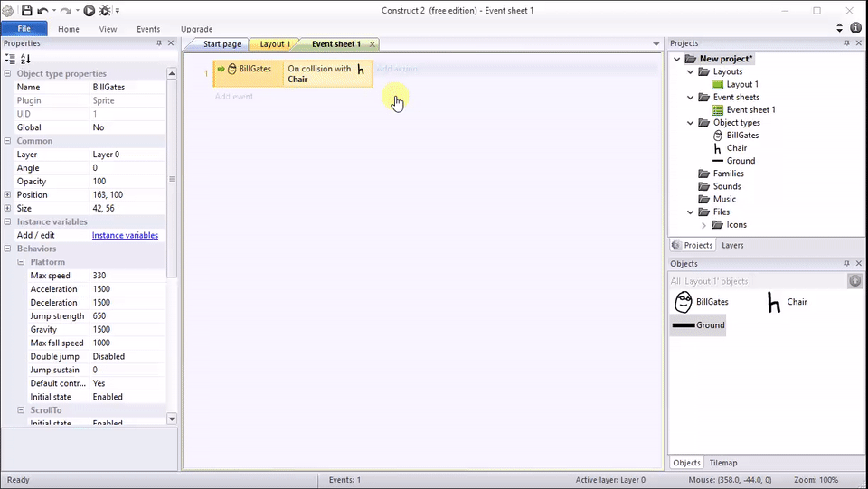Toggle ribbon minimize arrows icon
This screenshot has height=489, width=868.
[x=839, y=28]
